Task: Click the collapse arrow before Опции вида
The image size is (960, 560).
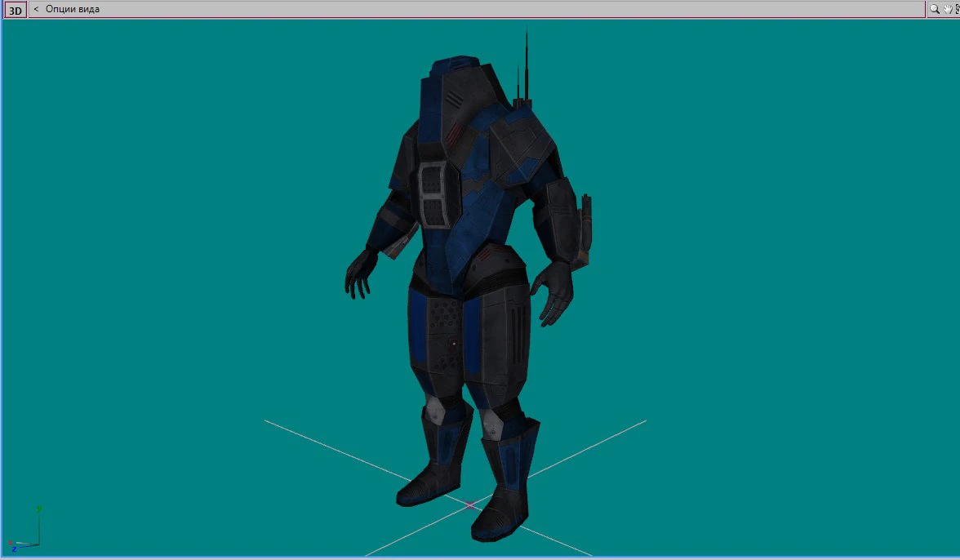Action: point(36,9)
